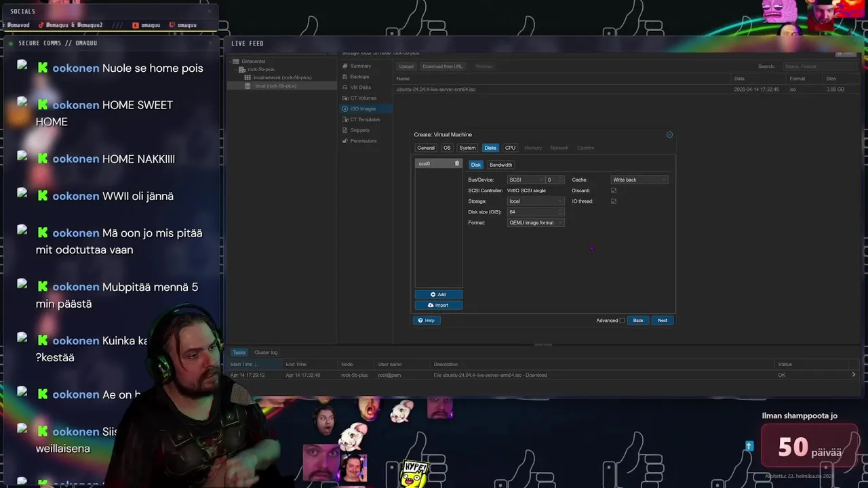Screen dimensions: 868x488
Task: Open the Memory wizard tab
Action: pyautogui.click(x=533, y=148)
